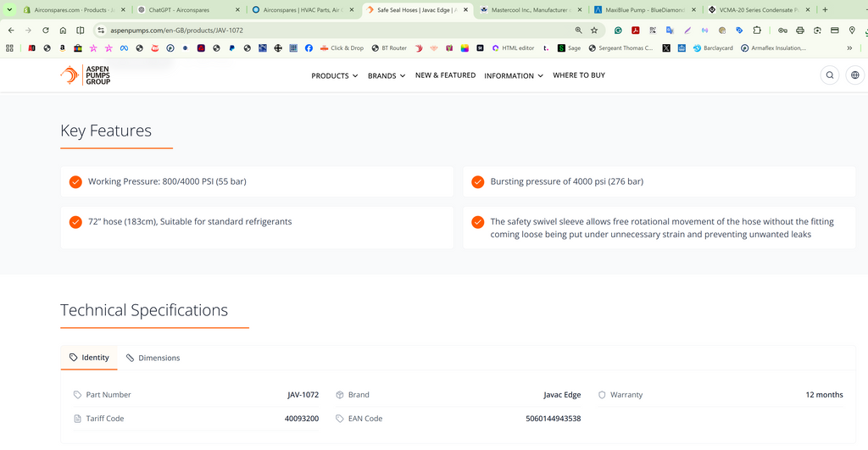
Task: Open the Facebook bookmark icon
Action: coord(309,48)
